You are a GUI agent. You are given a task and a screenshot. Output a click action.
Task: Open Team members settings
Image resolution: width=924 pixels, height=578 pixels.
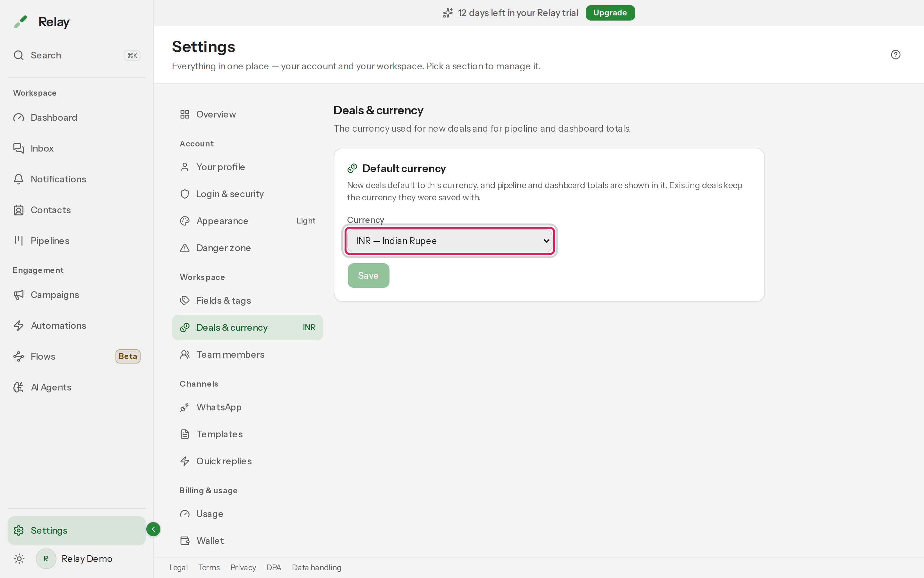point(247,355)
